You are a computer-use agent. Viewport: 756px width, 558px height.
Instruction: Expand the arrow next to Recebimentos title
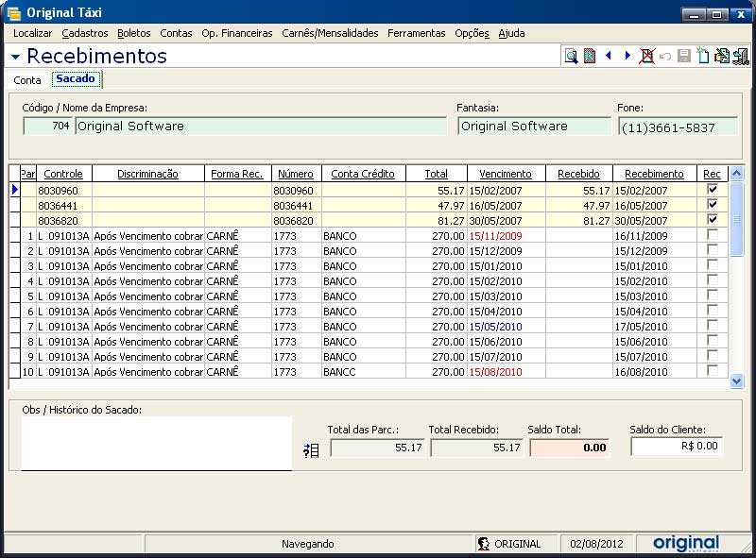tap(16, 58)
